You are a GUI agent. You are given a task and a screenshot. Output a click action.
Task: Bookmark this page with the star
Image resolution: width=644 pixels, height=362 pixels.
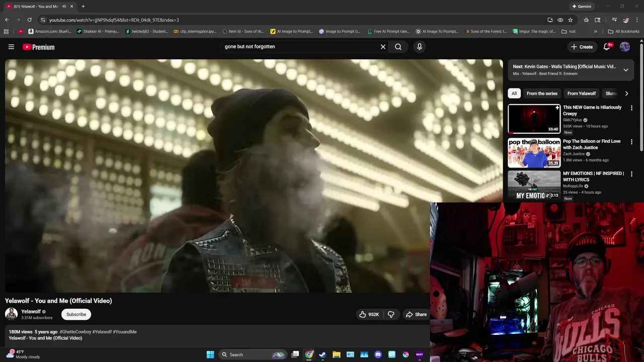[570, 20]
